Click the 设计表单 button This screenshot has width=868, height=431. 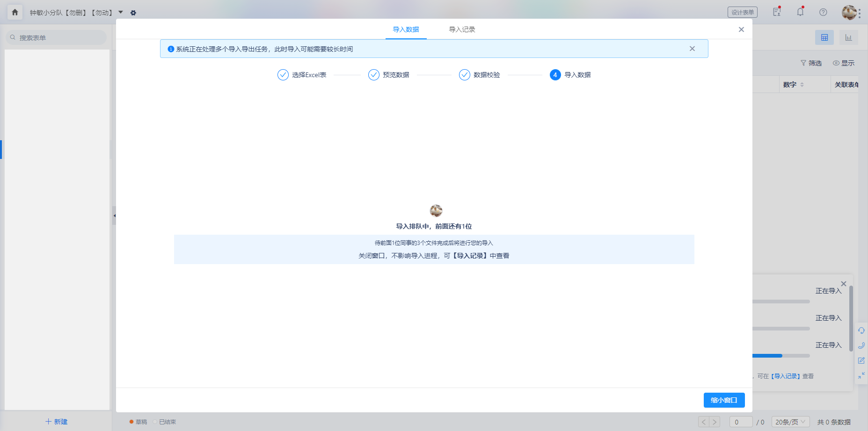pyautogui.click(x=742, y=12)
